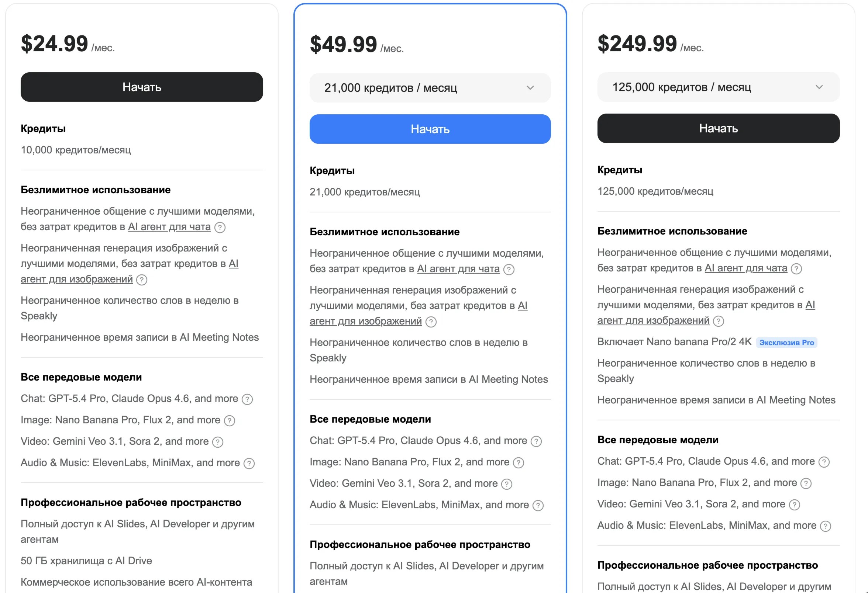Click help icon after AI image agent link in $249.99 plan

[718, 321]
